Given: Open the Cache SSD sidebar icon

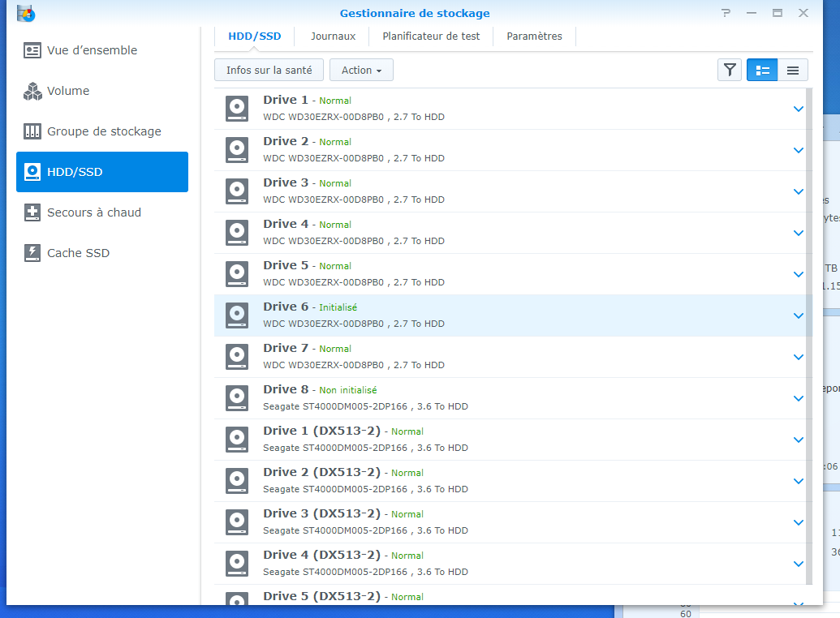Looking at the screenshot, I should pos(32,253).
